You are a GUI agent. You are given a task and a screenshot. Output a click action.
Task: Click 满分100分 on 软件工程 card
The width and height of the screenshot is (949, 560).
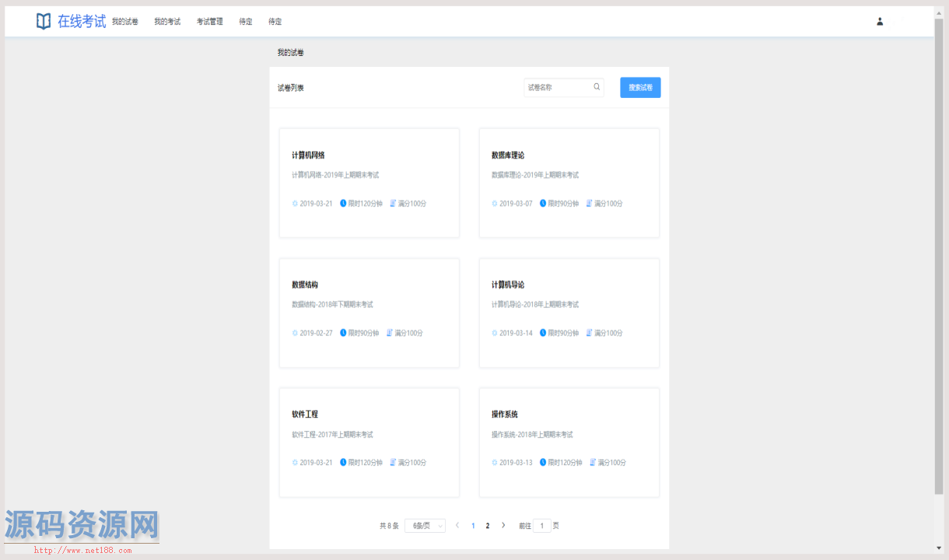click(x=412, y=463)
